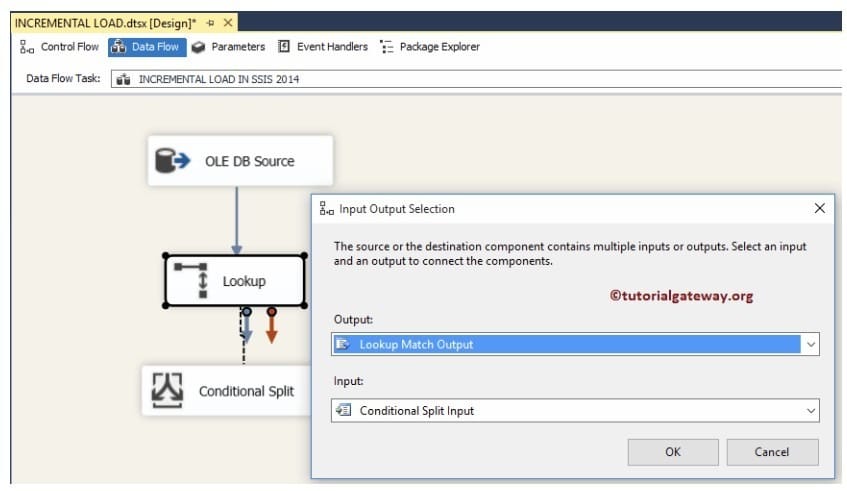Open the Control Flow tab
The height and width of the screenshot is (491, 847).
pos(59,47)
